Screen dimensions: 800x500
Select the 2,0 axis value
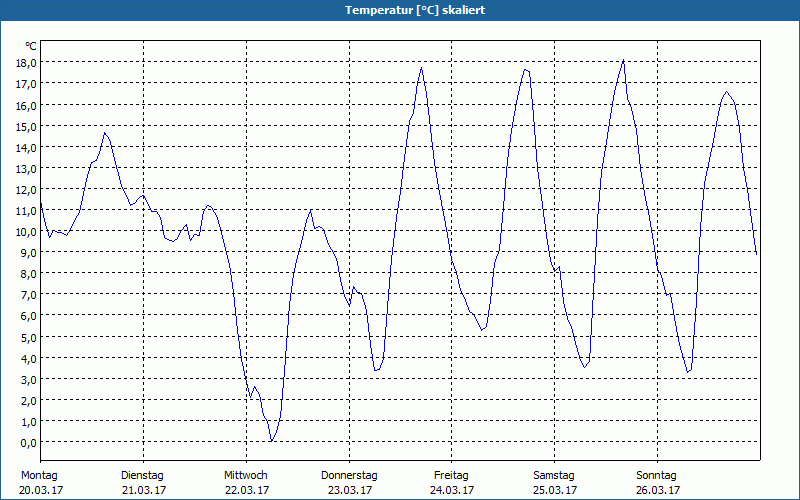click(x=30, y=401)
